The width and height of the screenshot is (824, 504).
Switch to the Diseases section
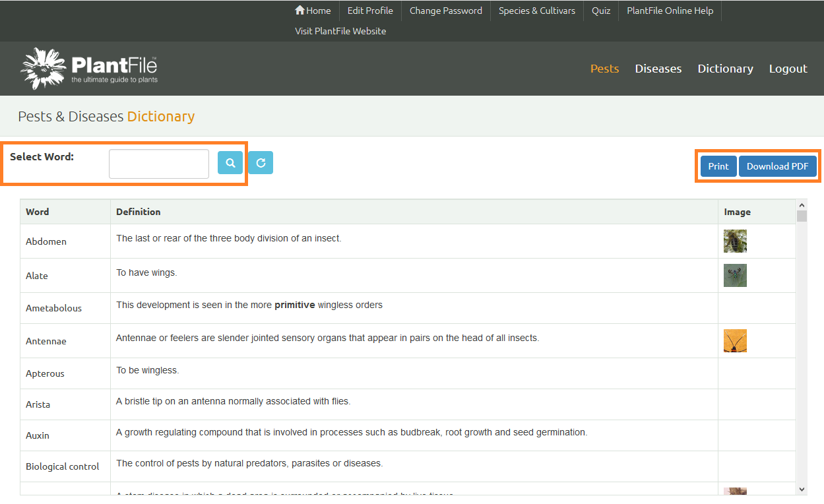(x=658, y=68)
